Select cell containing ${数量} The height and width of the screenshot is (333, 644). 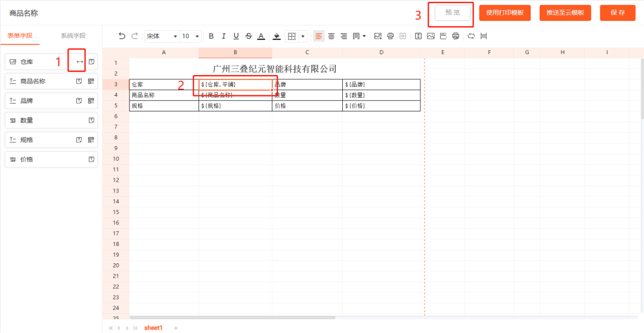(382, 95)
